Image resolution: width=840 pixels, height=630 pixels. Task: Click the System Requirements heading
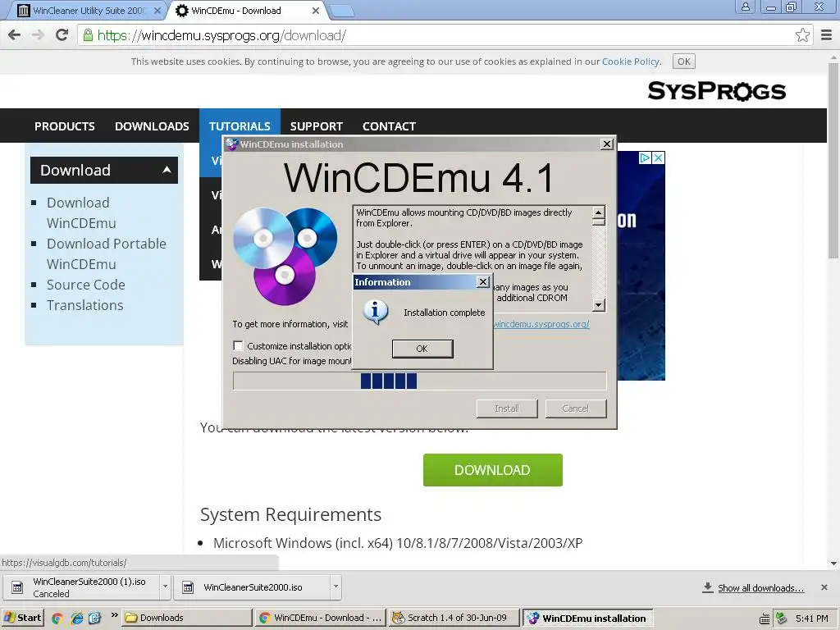(290, 514)
